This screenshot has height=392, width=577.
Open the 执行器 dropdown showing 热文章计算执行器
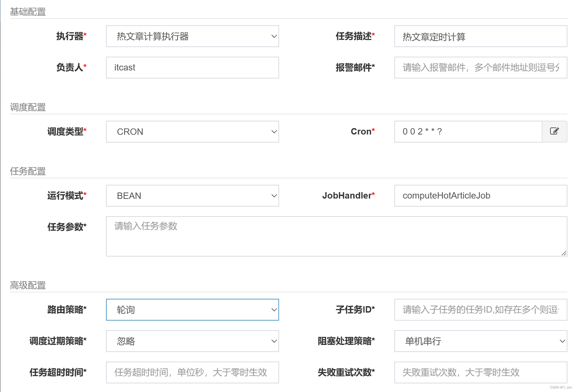tap(193, 36)
